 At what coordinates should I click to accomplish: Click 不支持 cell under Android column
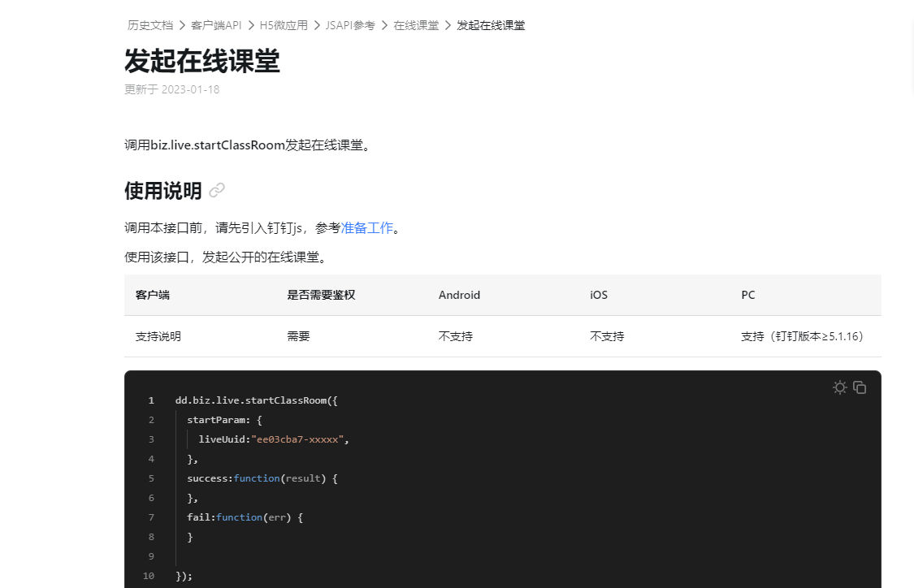click(x=456, y=336)
